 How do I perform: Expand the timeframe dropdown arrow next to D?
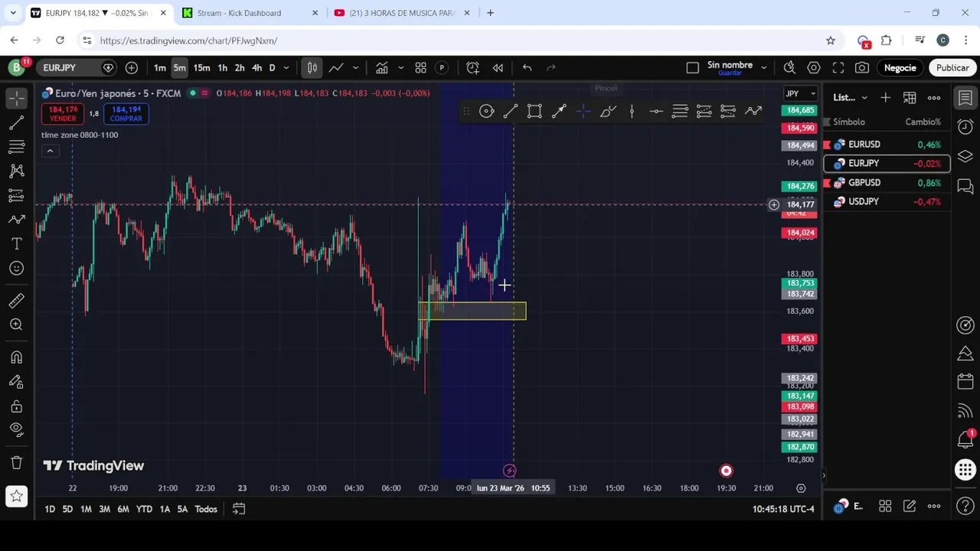pos(286,67)
